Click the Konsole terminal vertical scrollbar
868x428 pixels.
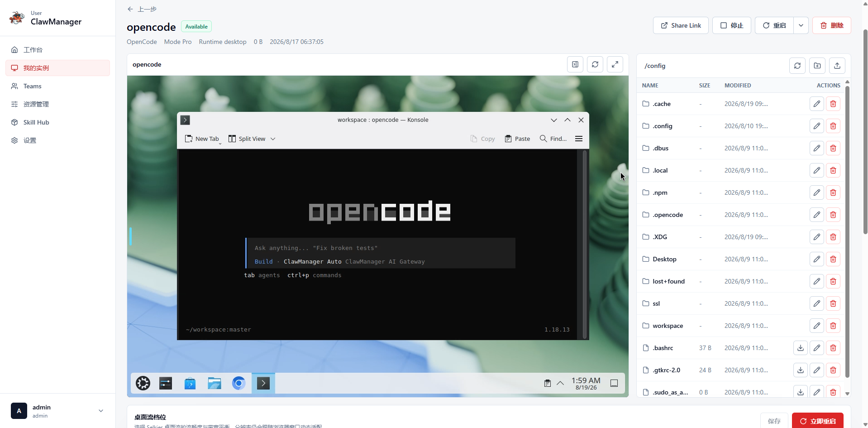585,244
